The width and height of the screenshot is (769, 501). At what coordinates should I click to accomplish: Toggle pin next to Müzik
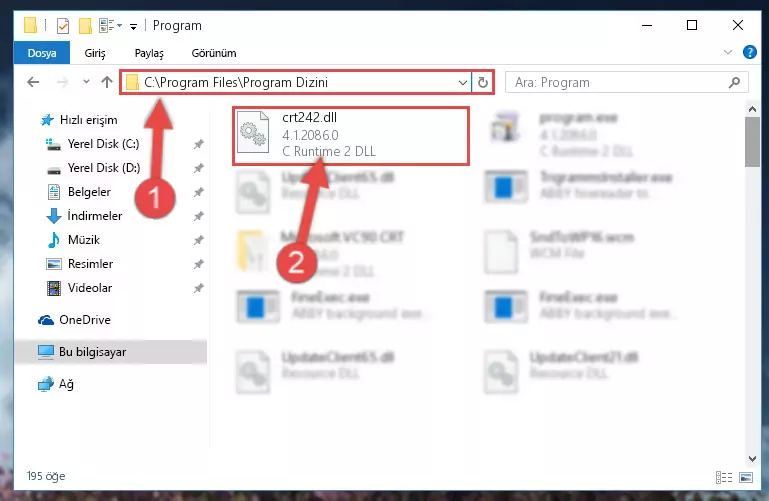[198, 240]
